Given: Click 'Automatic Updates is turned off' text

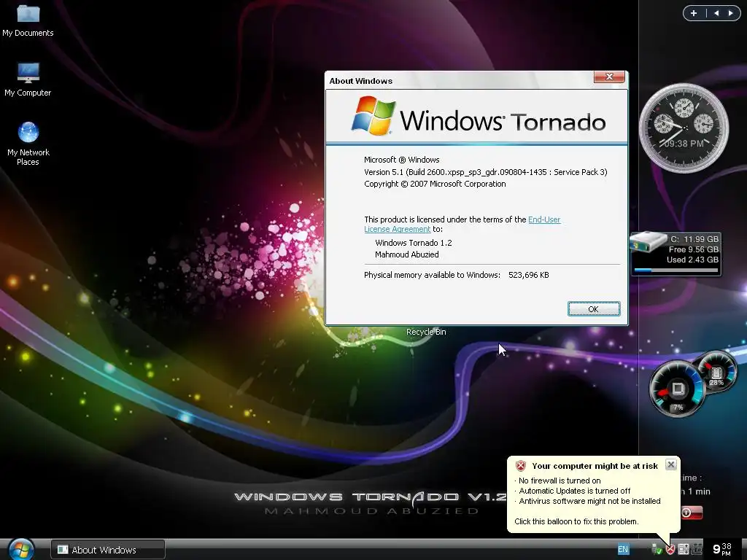Looking at the screenshot, I should (x=575, y=491).
